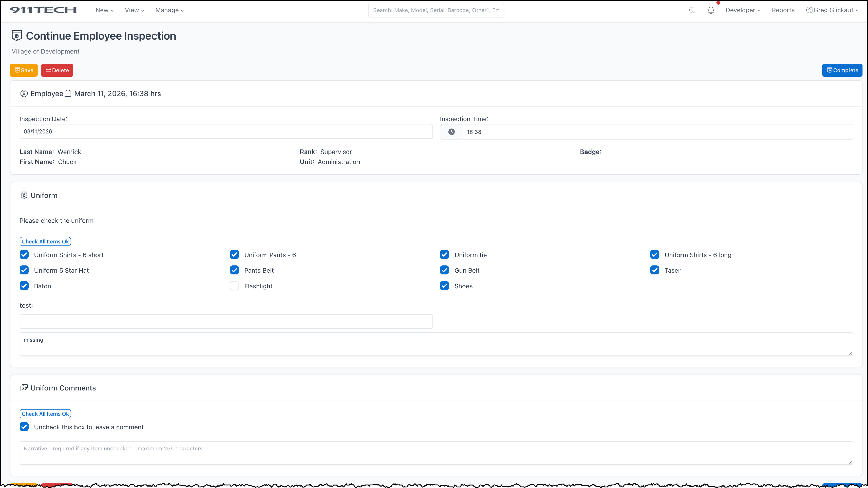Open the Reports page

(x=783, y=10)
